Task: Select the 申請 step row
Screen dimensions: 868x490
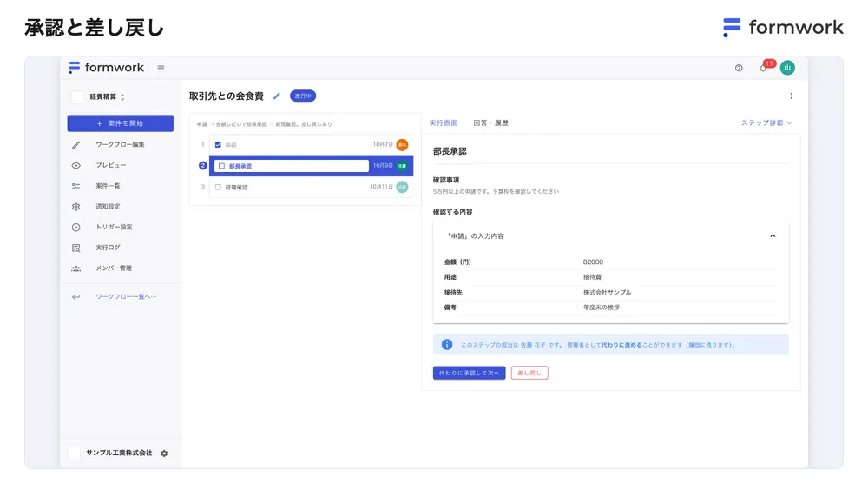Action: tap(311, 145)
